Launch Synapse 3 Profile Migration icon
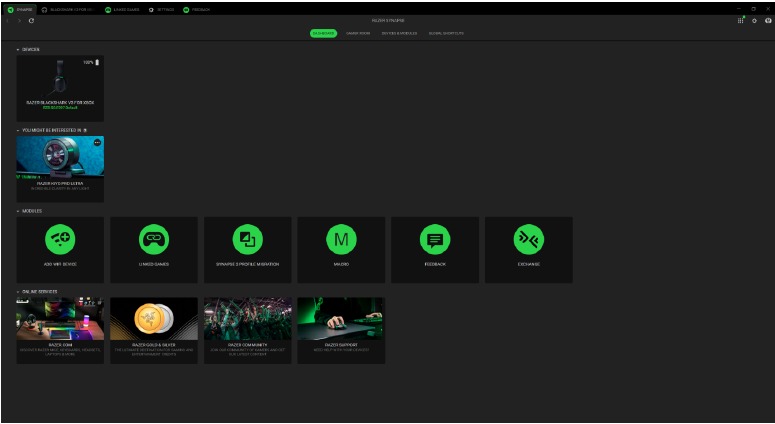 (248, 239)
